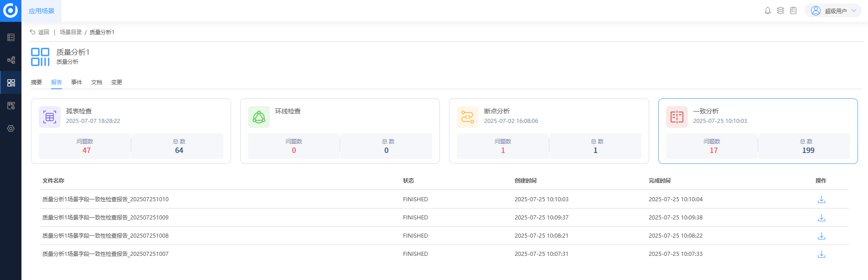
Task: Open the list view icon in the left sidebar
Action: 11,37
